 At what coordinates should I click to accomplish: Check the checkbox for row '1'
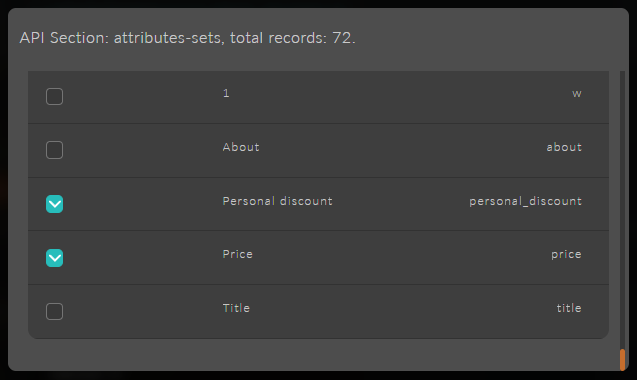point(54,97)
